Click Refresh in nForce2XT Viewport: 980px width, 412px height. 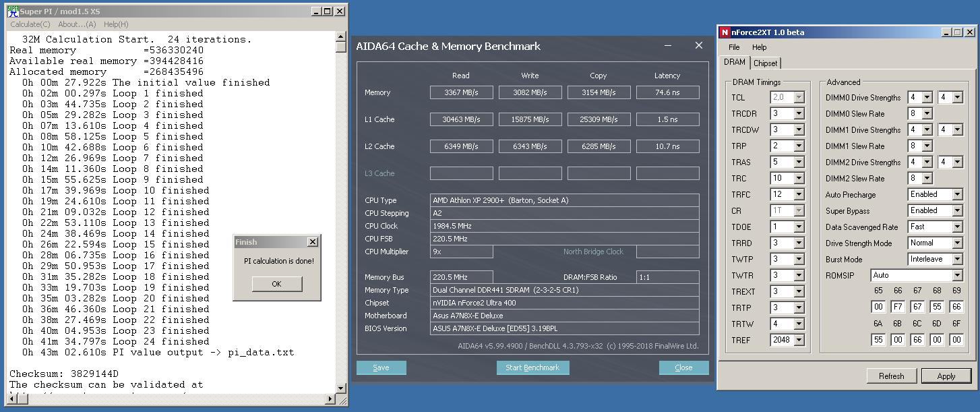pyautogui.click(x=891, y=376)
